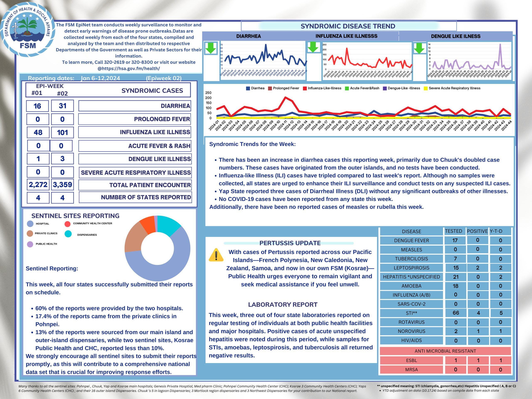This screenshot has height=399, width=532.
Task: Open the hsa.gov.fm/health website link
Action: tap(129, 69)
